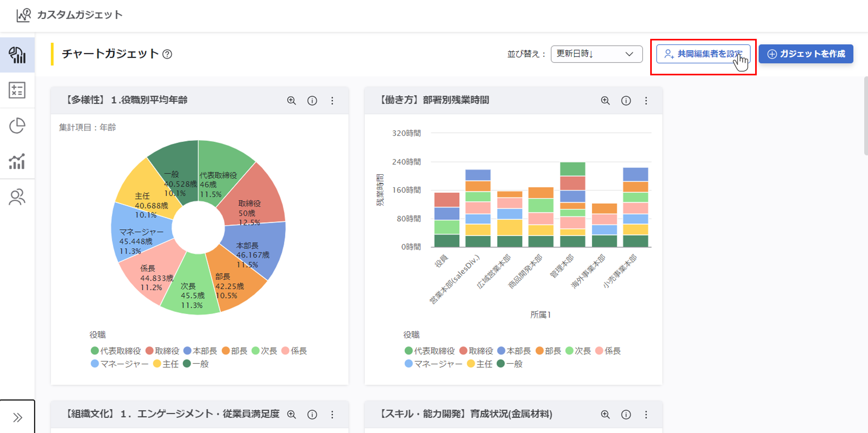Select the pie chart sidebar icon

pyautogui.click(x=17, y=126)
